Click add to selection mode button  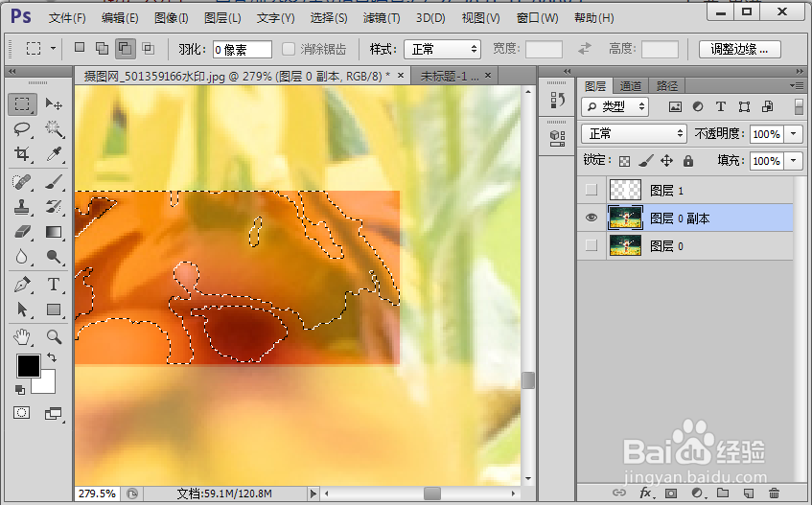(x=102, y=49)
